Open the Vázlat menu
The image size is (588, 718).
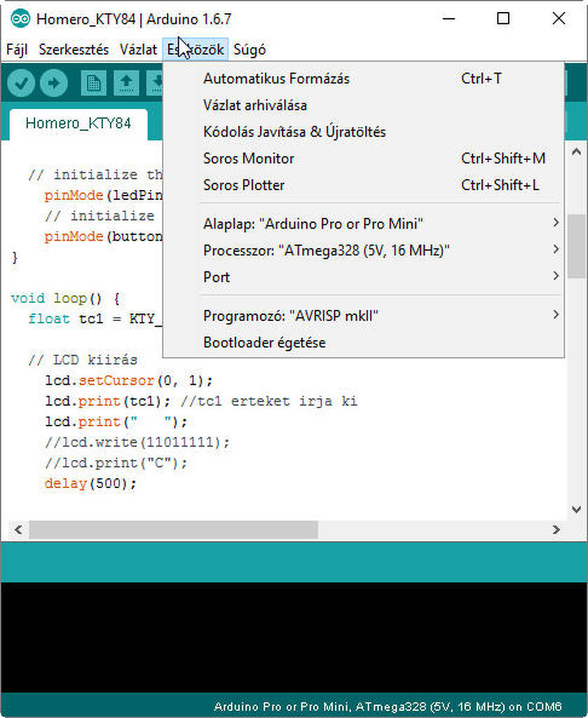[x=138, y=50]
